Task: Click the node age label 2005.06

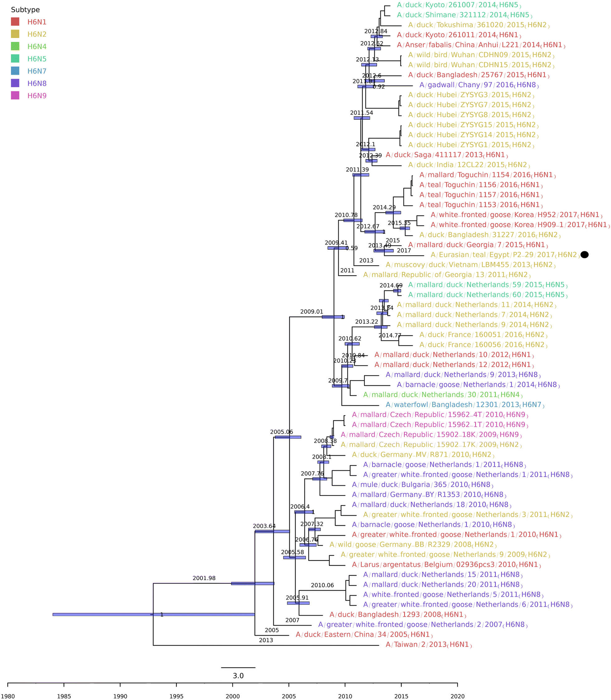Action: [x=282, y=432]
